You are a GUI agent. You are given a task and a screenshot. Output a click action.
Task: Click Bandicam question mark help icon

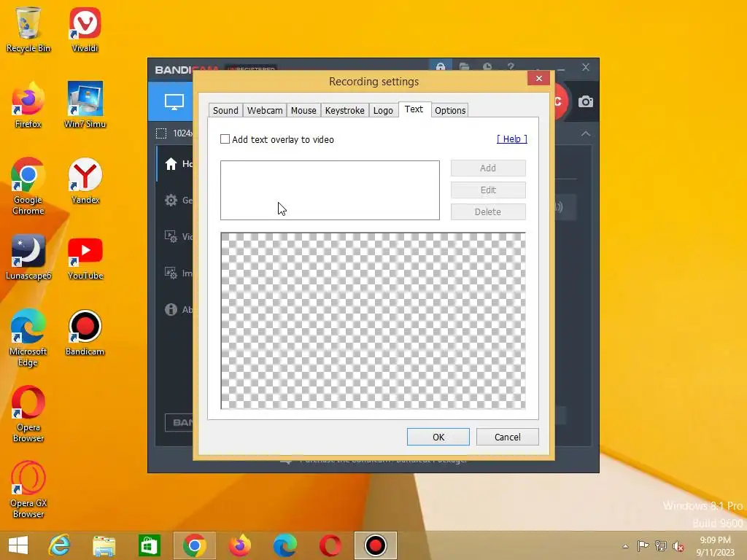point(511,66)
